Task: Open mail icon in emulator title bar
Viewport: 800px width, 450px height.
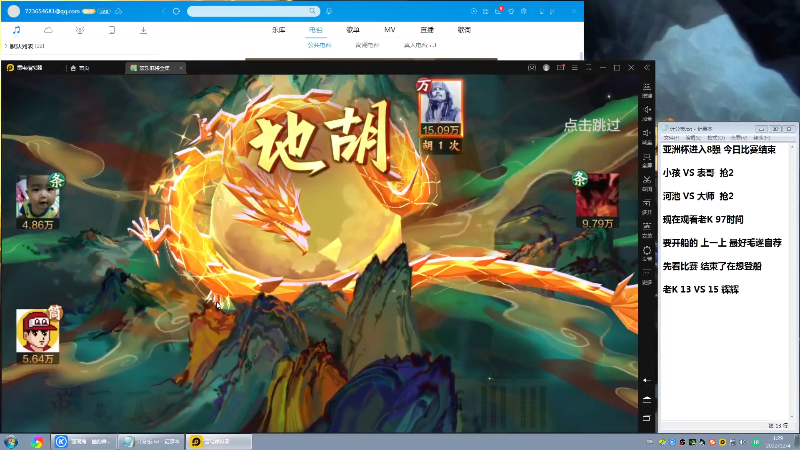Action: (x=560, y=67)
